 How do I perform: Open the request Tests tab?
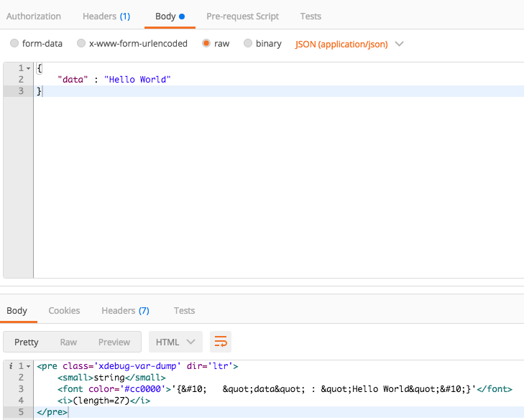tap(311, 17)
